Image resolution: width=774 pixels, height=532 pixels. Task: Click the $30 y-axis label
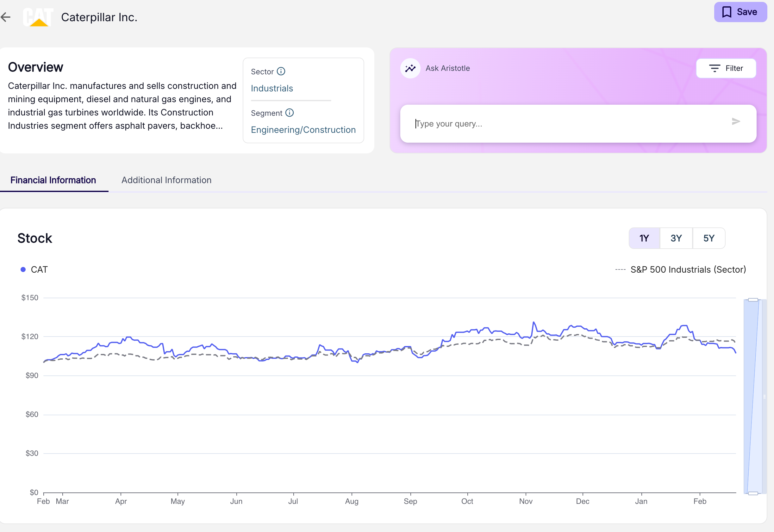32,453
